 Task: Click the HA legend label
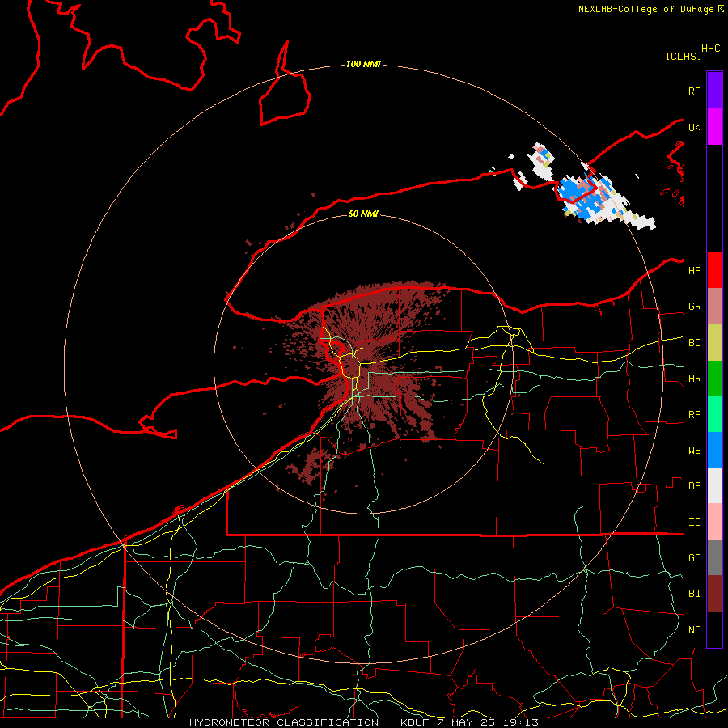[694, 270]
